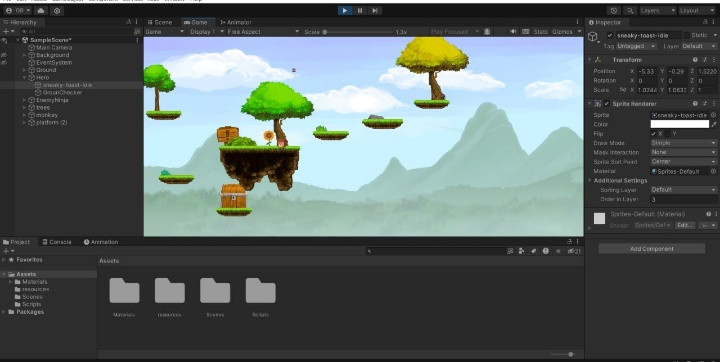This screenshot has height=362, width=720.
Task: Pick a color with the eyedropper icon
Action: click(x=714, y=124)
